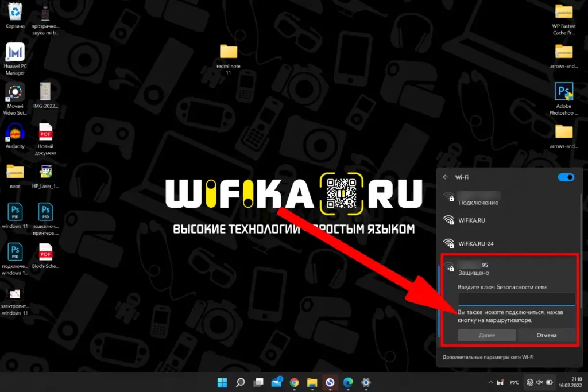The width and height of the screenshot is (588, 392).
Task: Open Task View from the taskbar
Action: (x=258, y=382)
